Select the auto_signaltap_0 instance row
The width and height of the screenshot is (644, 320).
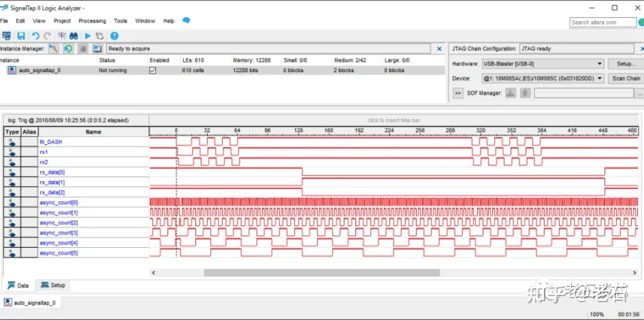222,71
